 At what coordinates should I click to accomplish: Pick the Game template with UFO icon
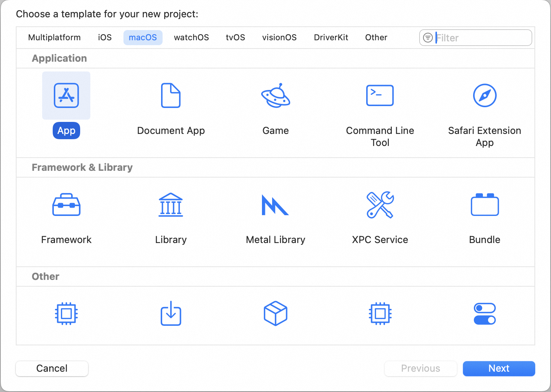pyautogui.click(x=275, y=96)
